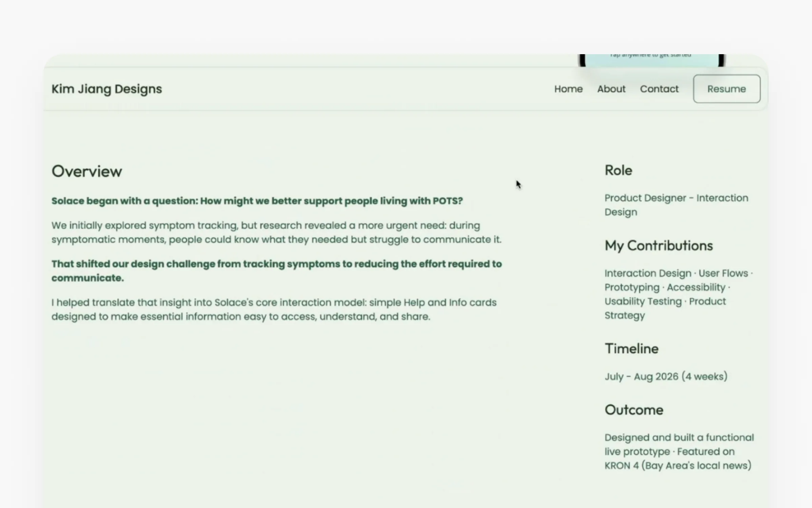Go to the Home page
This screenshot has height=508, width=812.
(568, 89)
